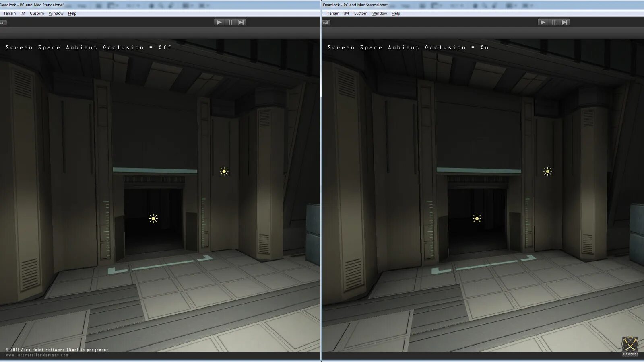Open Help menu in left window
Viewport: 644px width, 362px height.
coord(72,13)
